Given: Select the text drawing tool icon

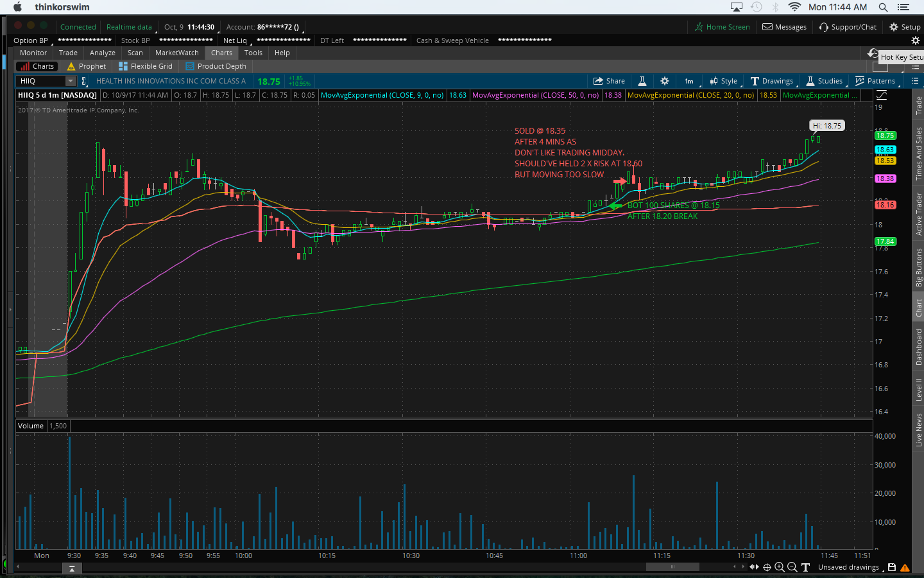Looking at the screenshot, I should tap(805, 567).
